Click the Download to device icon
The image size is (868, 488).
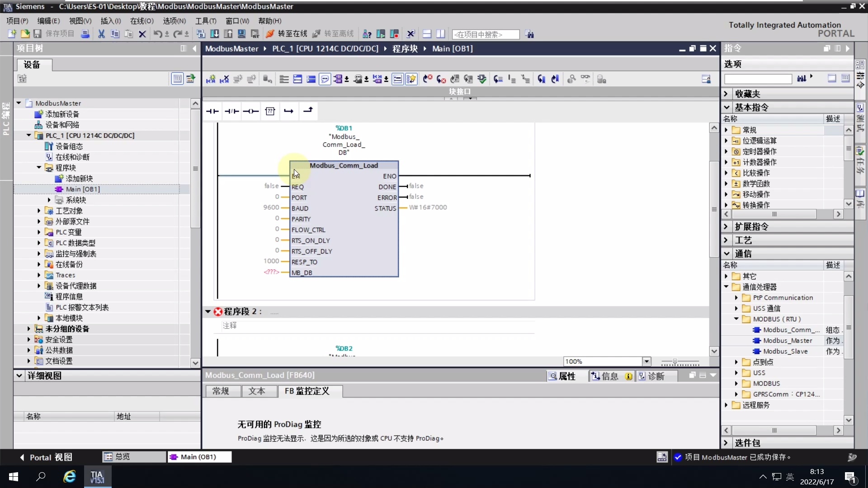point(215,34)
